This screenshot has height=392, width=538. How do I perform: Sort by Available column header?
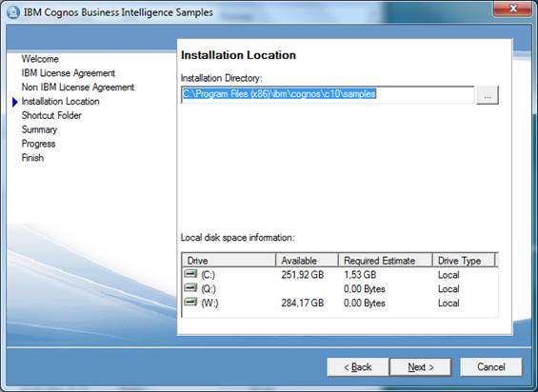point(307,261)
